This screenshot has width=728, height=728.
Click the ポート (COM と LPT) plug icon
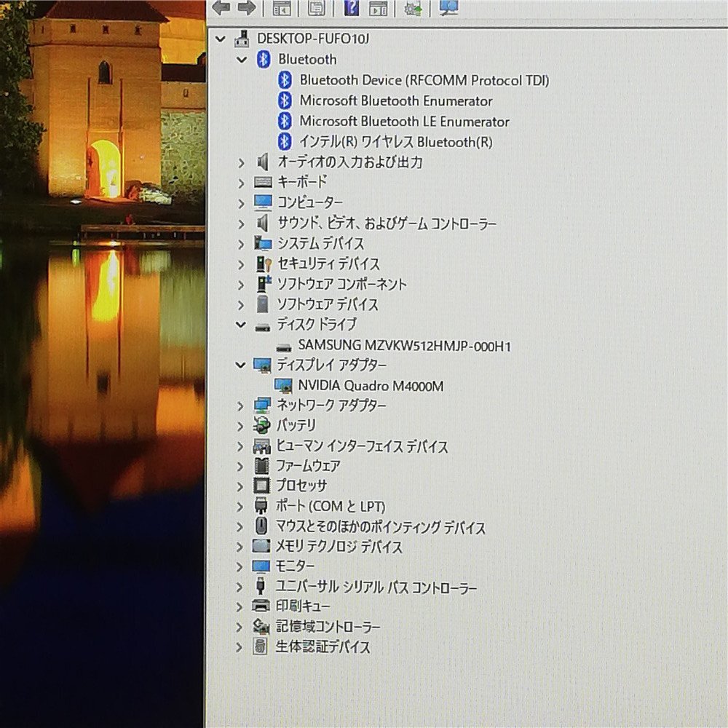pos(261,506)
